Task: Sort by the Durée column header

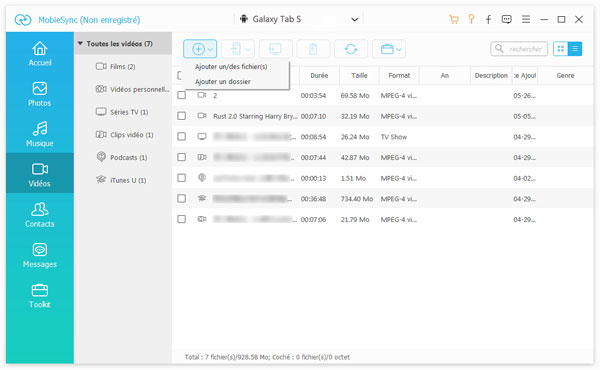Action: tap(319, 75)
